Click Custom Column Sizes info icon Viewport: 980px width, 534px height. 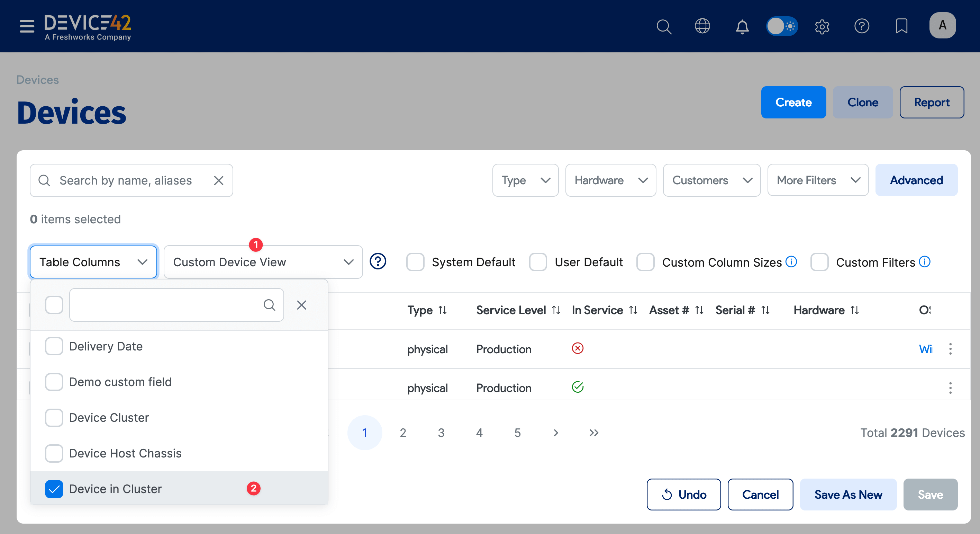[791, 261]
